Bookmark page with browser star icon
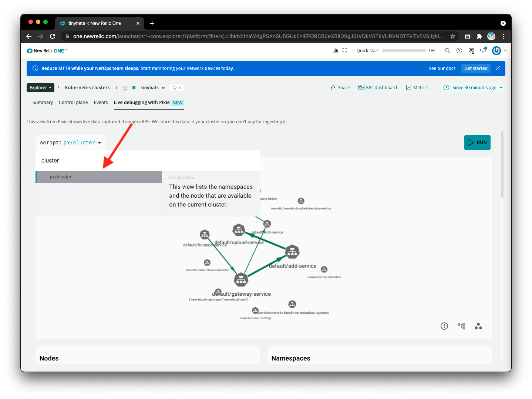This screenshot has height=399, width=532. [452, 36]
